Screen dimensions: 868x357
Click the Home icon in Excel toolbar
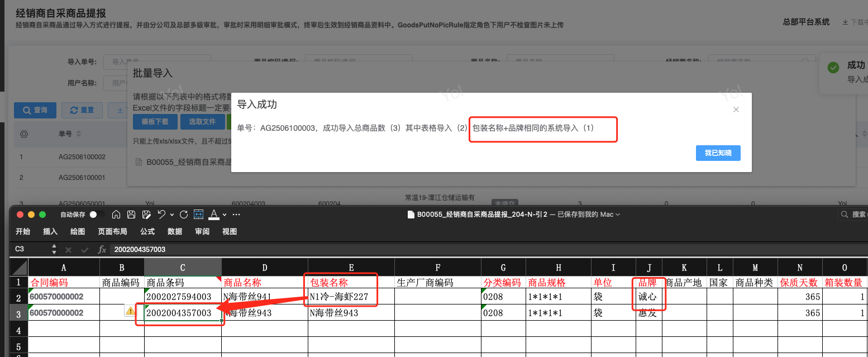click(116, 215)
